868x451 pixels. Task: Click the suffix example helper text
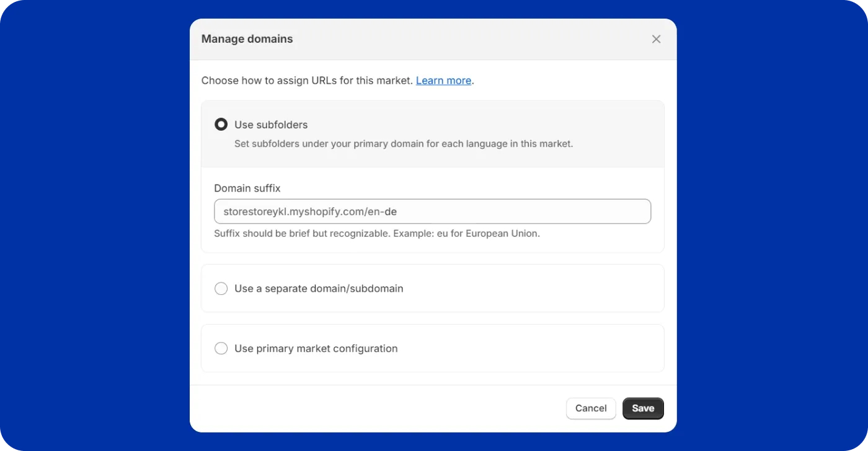[x=377, y=234]
